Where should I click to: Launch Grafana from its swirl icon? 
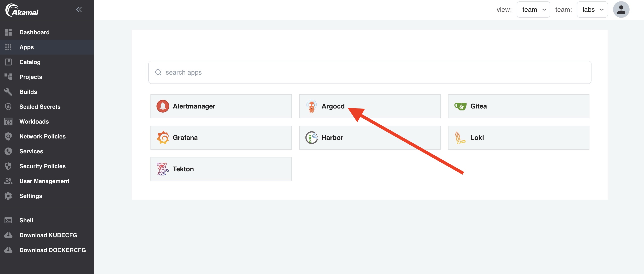(x=163, y=137)
